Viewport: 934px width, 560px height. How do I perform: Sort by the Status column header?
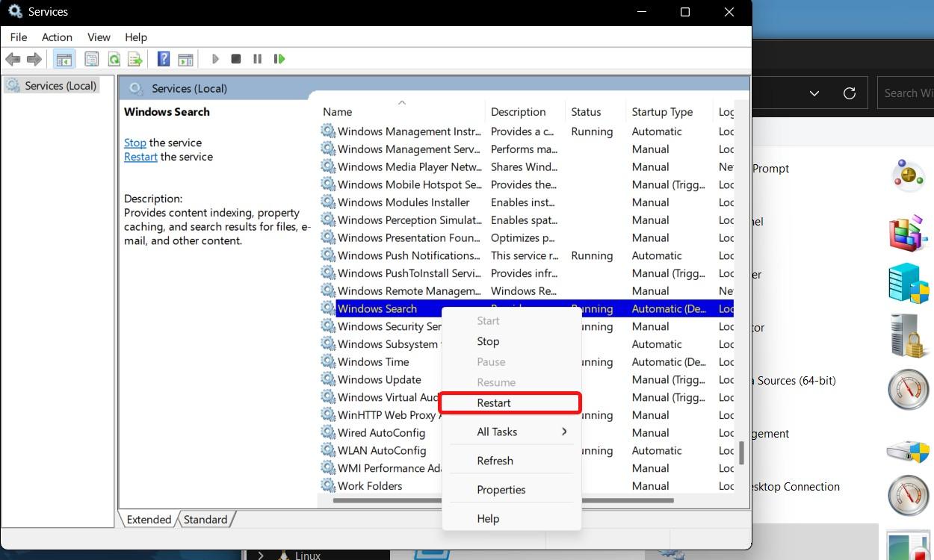[x=595, y=112]
